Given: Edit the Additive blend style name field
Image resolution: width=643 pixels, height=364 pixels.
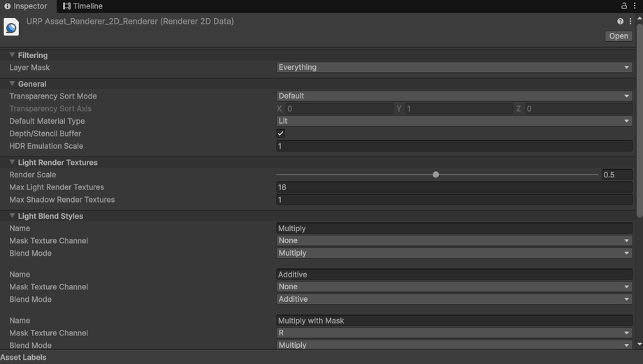Looking at the screenshot, I should click(454, 275).
